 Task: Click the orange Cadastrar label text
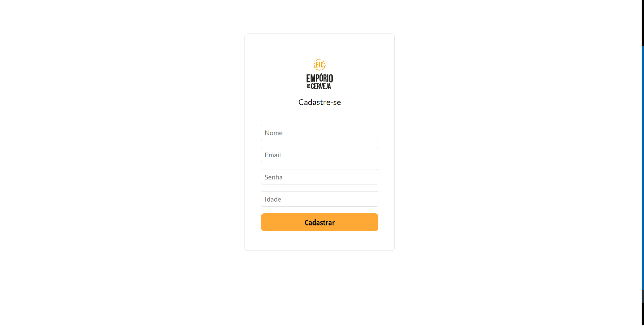point(320,223)
